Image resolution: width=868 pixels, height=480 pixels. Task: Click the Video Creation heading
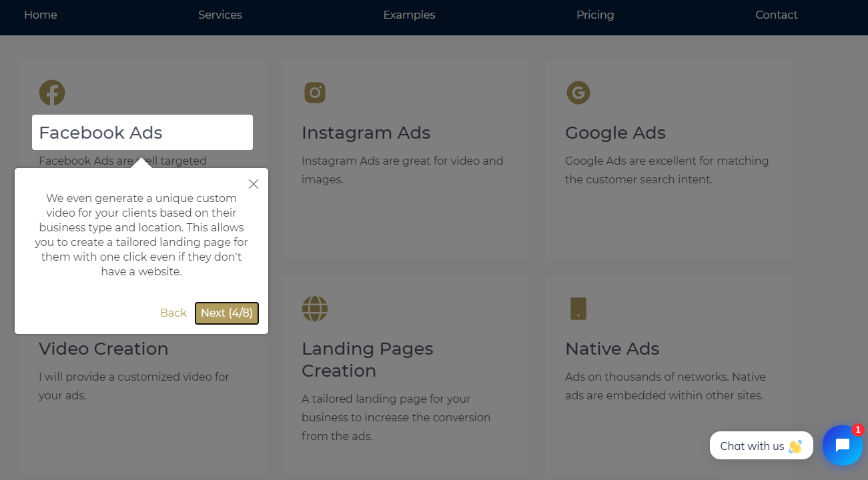pos(103,349)
